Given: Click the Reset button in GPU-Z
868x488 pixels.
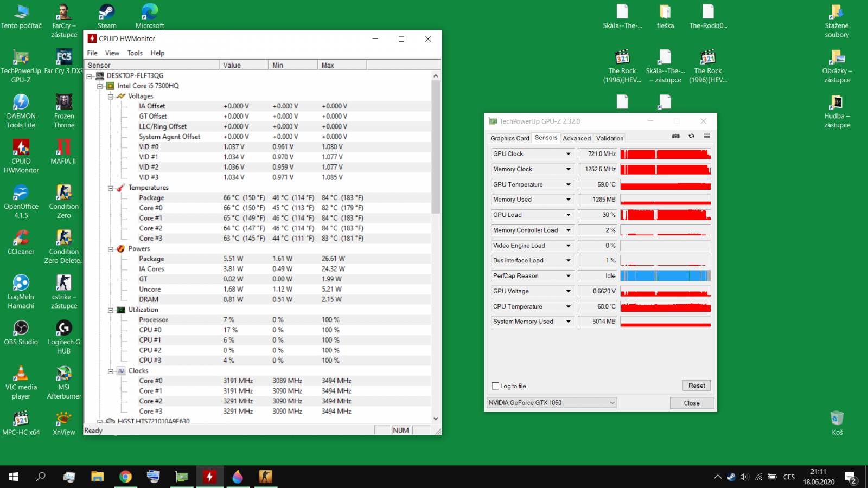Looking at the screenshot, I should click(x=697, y=386).
